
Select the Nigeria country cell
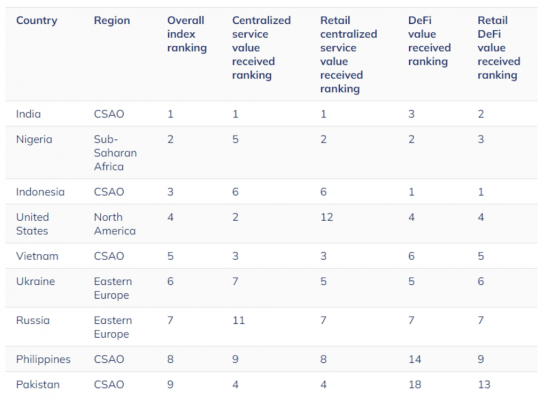[x=34, y=140]
